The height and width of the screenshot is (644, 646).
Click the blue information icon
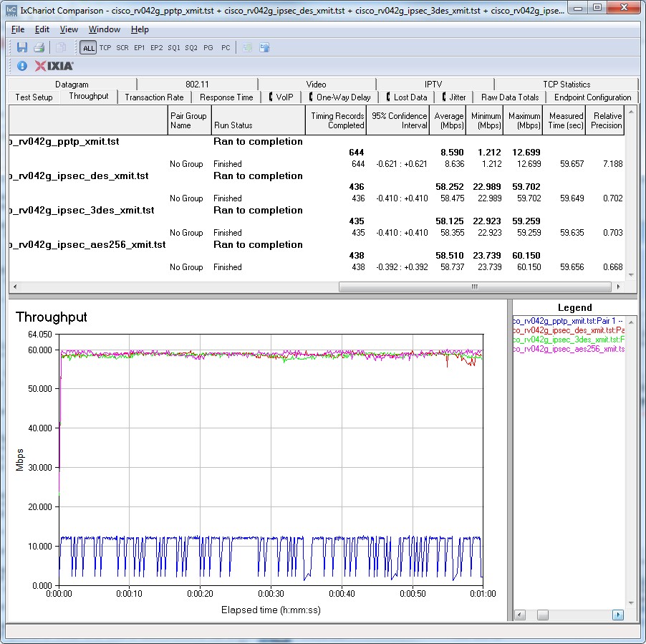22,66
